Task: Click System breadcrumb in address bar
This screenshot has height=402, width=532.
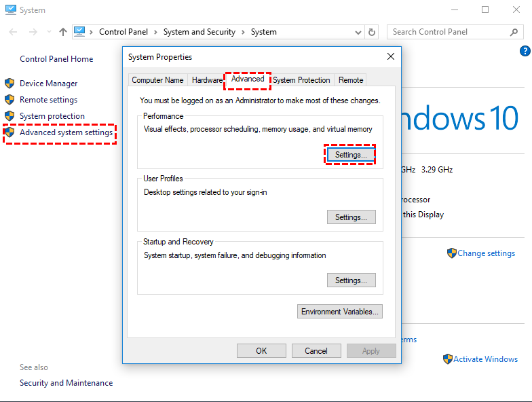Action: 263,32
